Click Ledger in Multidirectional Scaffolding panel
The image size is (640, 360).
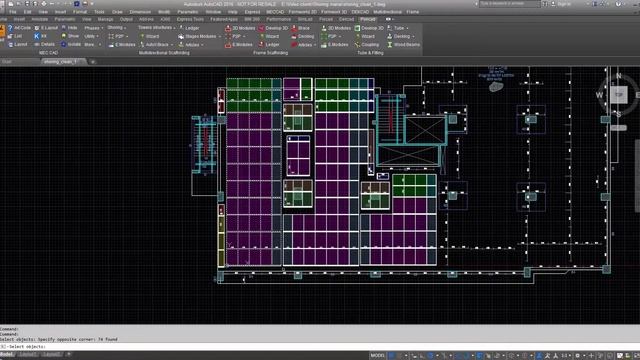(189, 28)
